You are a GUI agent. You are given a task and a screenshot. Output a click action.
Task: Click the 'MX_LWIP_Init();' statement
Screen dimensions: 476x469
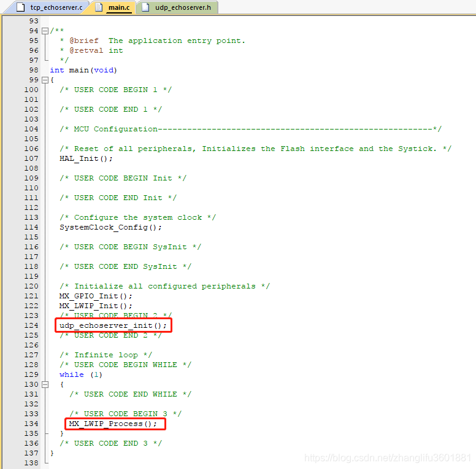click(96, 306)
